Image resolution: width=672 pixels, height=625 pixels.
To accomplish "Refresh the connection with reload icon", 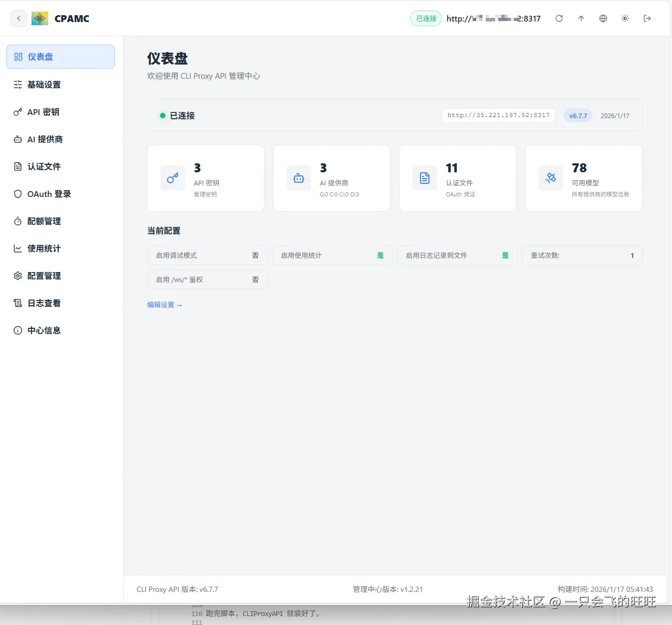I will pos(559,18).
